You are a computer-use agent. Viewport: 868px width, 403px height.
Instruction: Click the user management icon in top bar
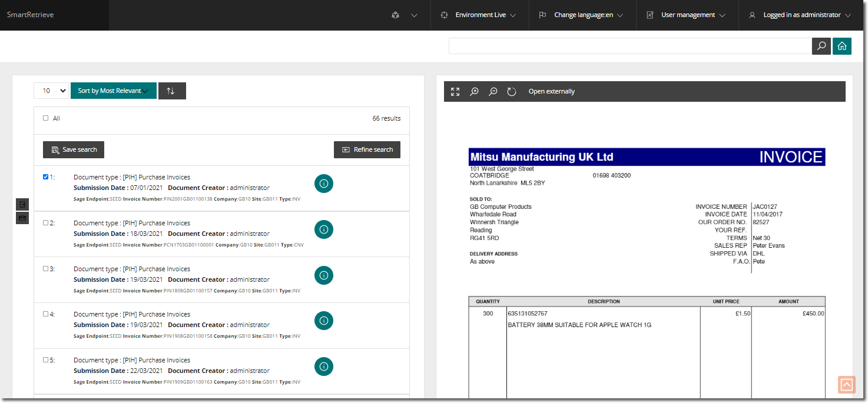[x=650, y=15]
